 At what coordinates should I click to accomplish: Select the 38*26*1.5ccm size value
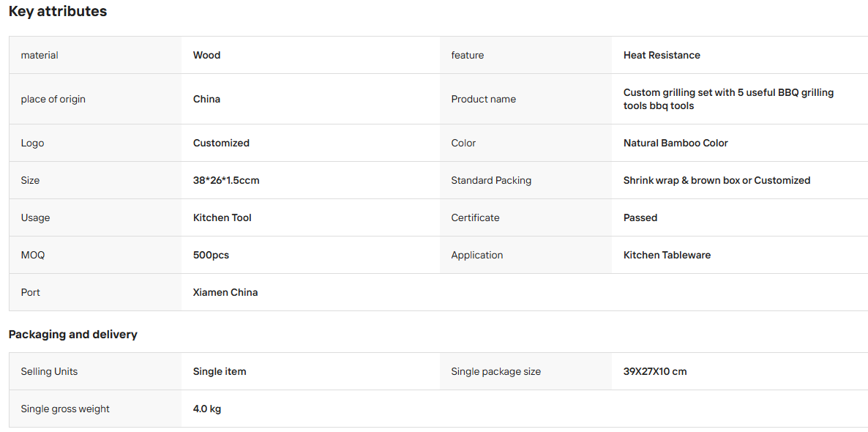(226, 180)
